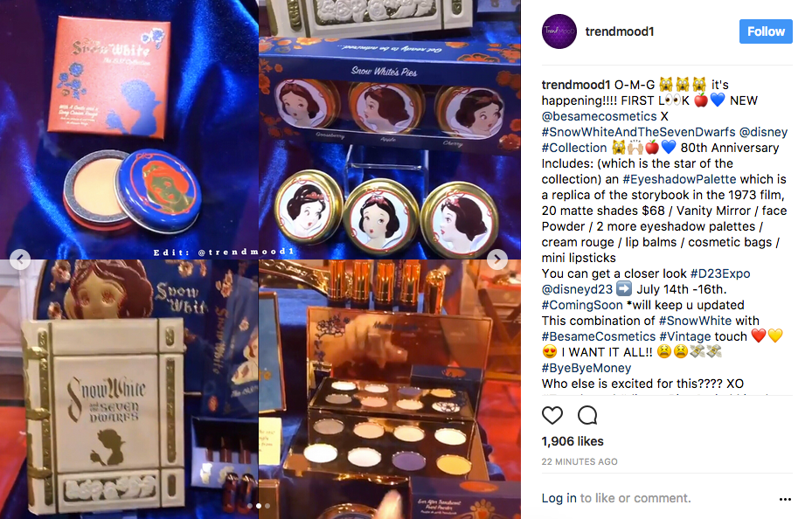Screen dimensions: 812x519
Task: Click the Log in link
Action: (559, 498)
